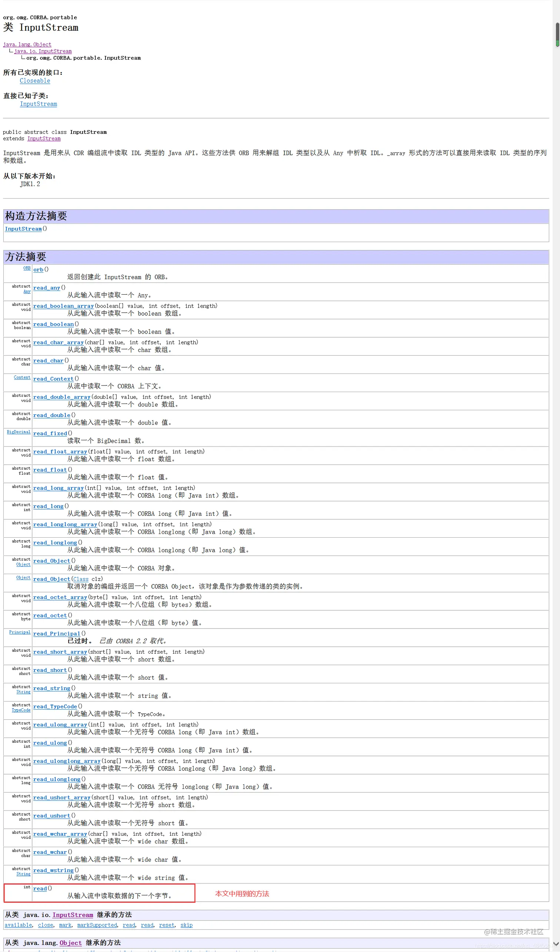Open the Context return type link
This screenshot has height=952, width=560.
pos(22,377)
